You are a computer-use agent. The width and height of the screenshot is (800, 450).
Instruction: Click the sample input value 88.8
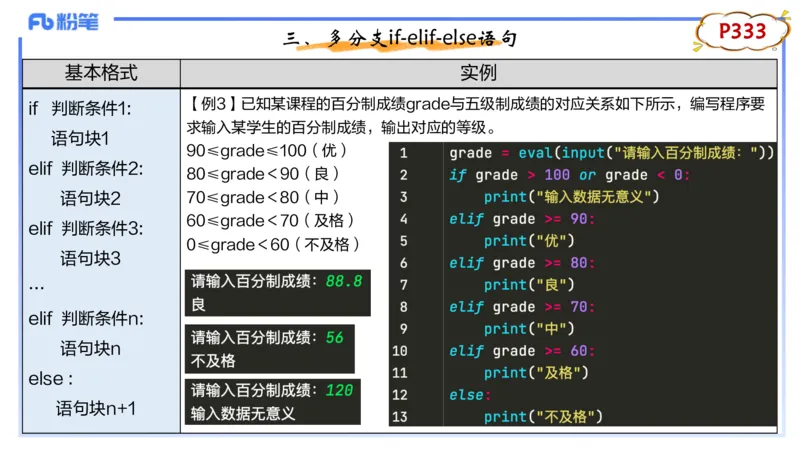click(x=343, y=281)
